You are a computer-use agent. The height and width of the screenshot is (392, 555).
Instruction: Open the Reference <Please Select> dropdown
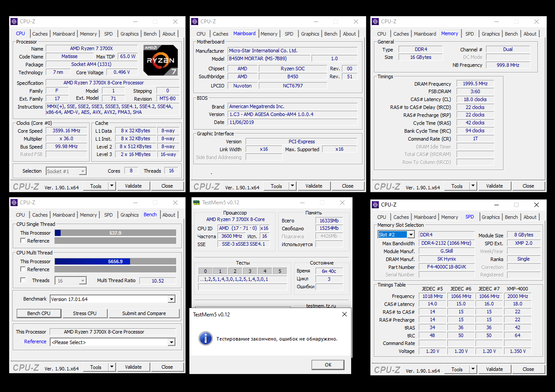(171, 342)
